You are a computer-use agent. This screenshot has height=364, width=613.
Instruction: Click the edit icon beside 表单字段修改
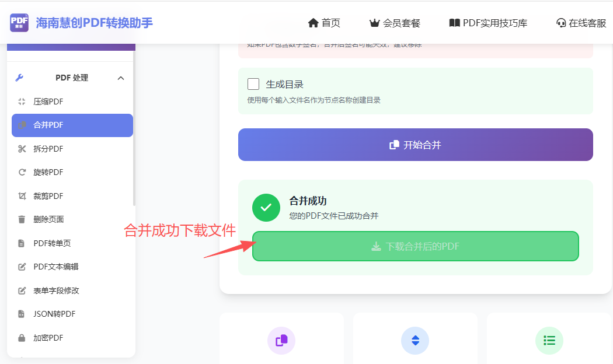pos(22,290)
